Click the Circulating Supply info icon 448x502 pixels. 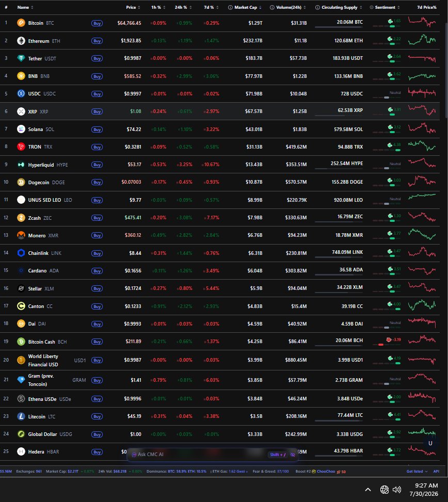click(317, 7)
